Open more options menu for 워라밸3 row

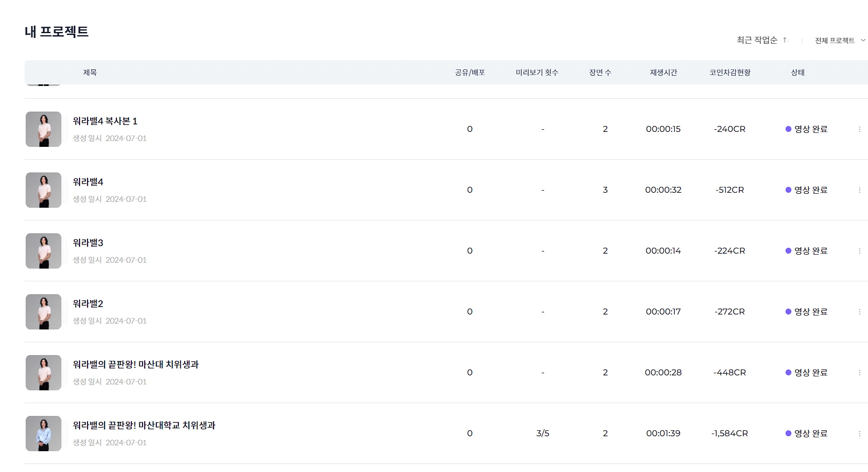click(x=859, y=251)
